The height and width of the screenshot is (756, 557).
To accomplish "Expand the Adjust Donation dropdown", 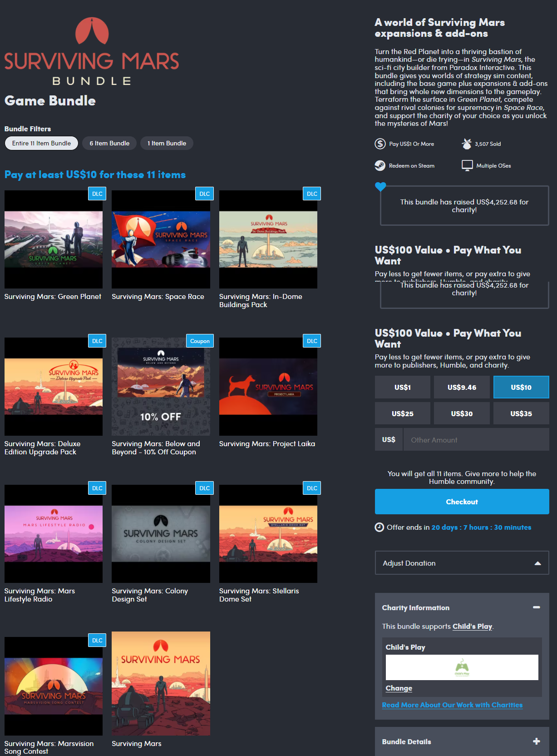I will (462, 563).
